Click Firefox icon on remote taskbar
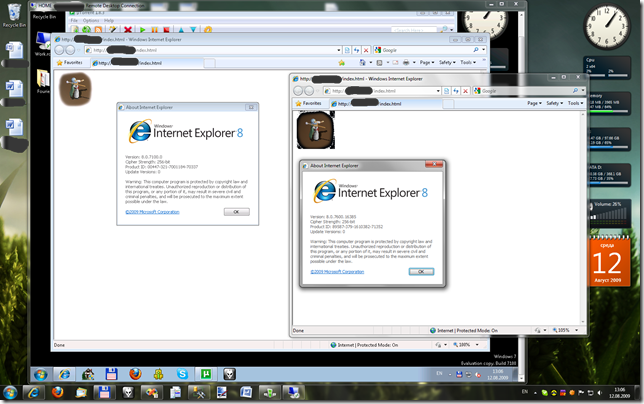This screenshot has width=644, height=404. (x=135, y=374)
